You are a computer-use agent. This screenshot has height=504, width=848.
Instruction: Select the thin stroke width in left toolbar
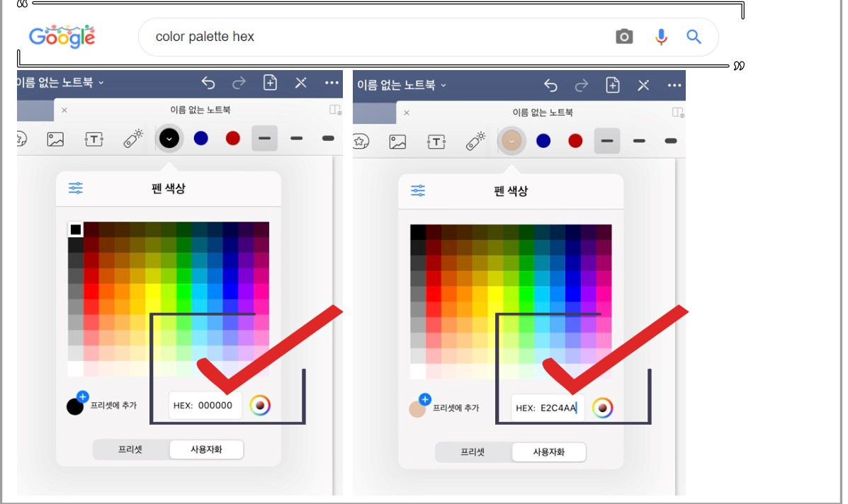coord(264,138)
